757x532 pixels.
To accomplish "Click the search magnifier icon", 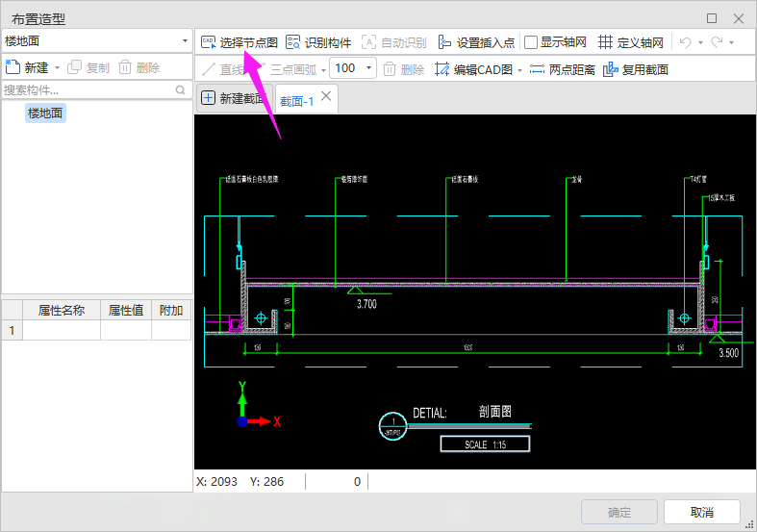I will (180, 89).
